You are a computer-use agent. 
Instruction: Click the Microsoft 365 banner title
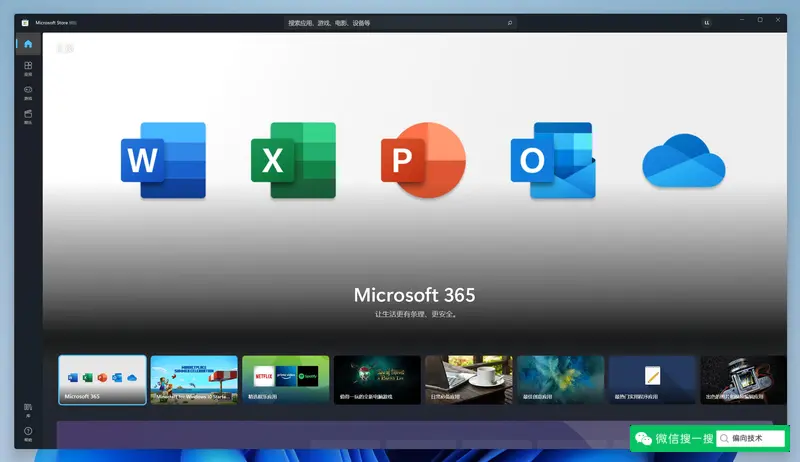click(414, 295)
